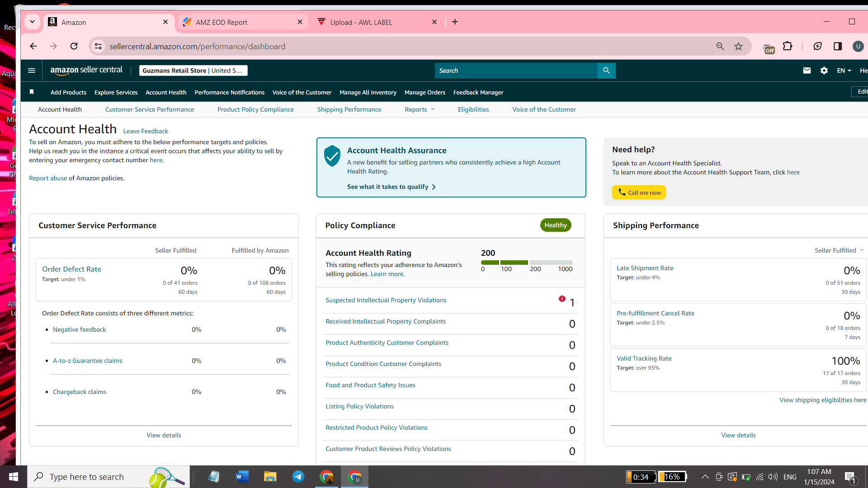The height and width of the screenshot is (488, 868).
Task: Open the Report abuse link
Action: (48, 178)
